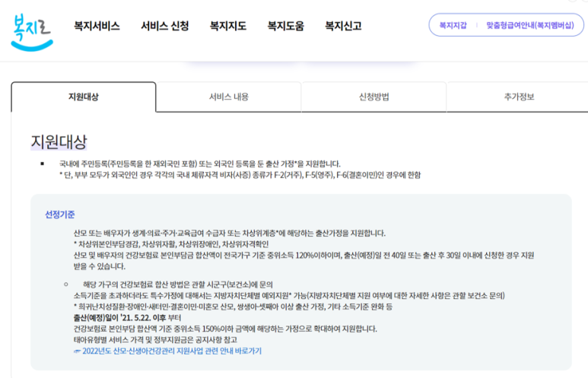
Task: Open the 복지도움 menu
Action: (286, 26)
